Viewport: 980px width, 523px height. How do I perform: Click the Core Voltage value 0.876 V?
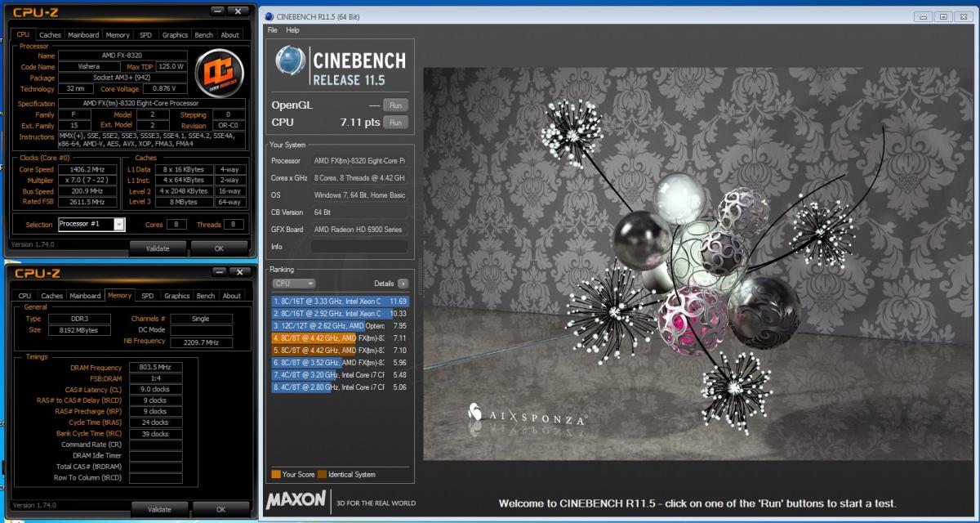[164, 88]
